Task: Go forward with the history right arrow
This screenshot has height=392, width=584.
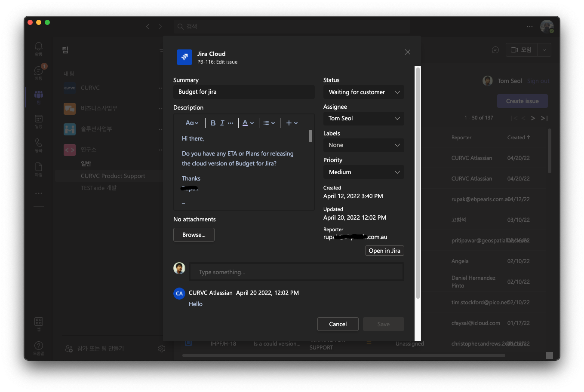Action: pyautogui.click(x=160, y=27)
